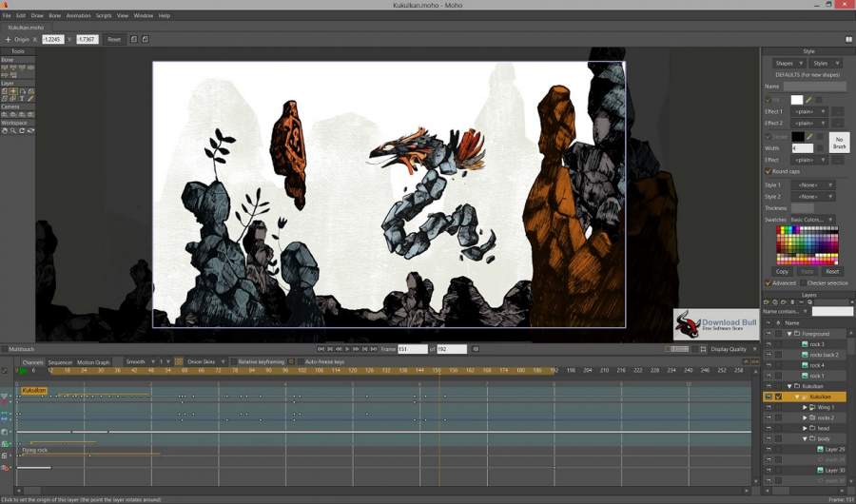
Task: Click the No Brush button
Action: [x=840, y=143]
